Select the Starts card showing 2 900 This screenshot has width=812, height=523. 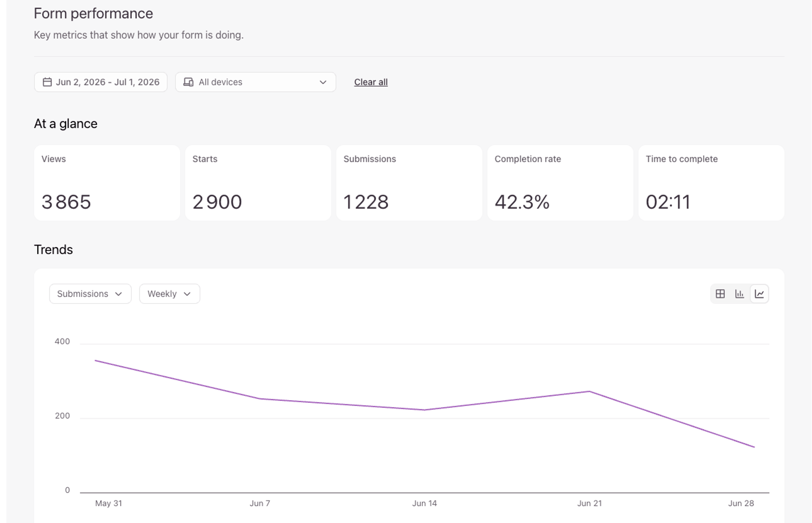(258, 183)
